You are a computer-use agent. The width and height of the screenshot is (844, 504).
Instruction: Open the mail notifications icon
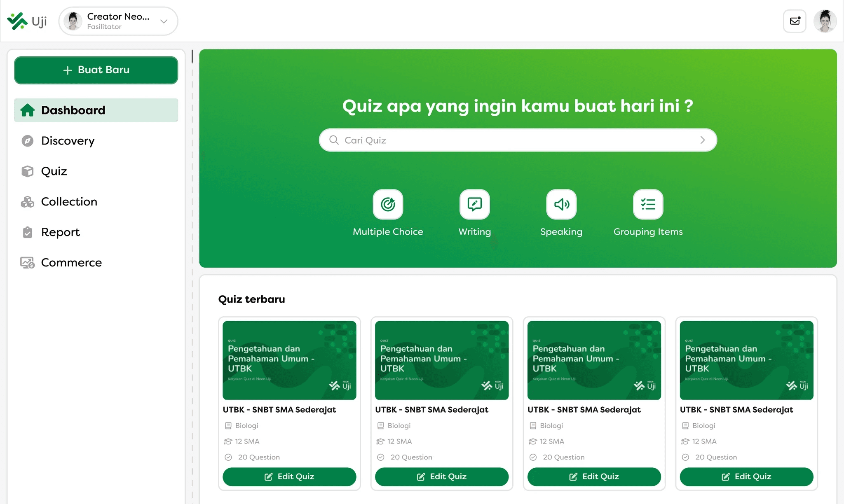coord(795,21)
